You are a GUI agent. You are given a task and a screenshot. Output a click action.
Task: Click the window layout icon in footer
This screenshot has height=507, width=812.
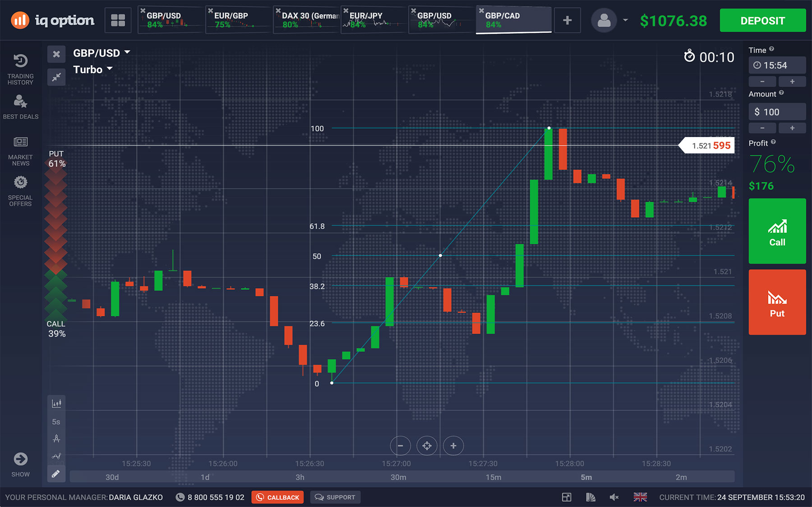(x=567, y=497)
